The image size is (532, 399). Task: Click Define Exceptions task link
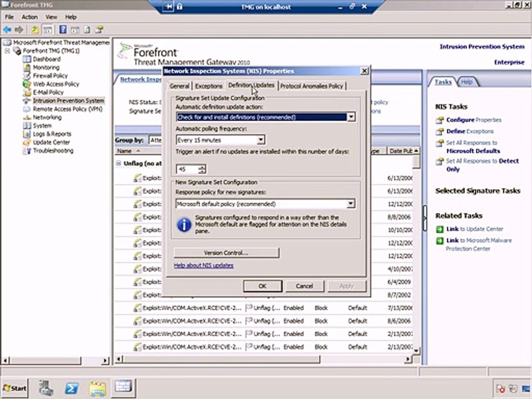pyautogui.click(x=470, y=131)
